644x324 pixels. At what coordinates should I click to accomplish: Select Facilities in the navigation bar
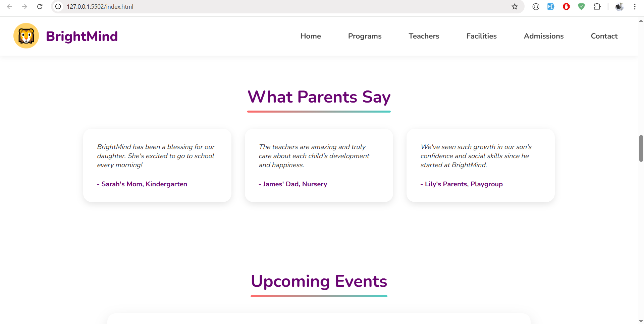point(481,36)
